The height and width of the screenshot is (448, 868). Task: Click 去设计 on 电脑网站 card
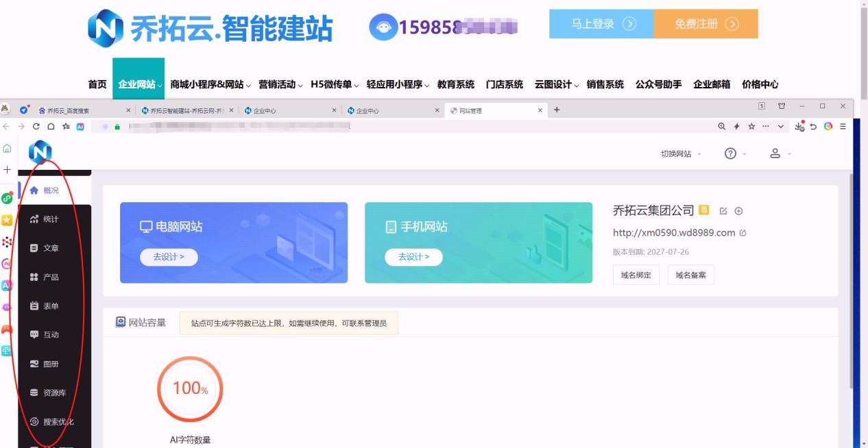(169, 257)
